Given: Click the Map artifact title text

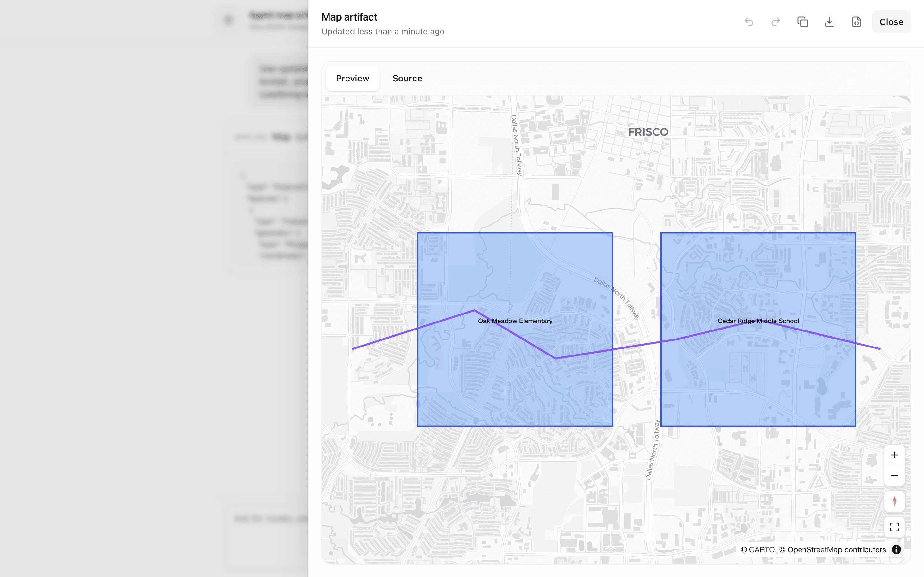Looking at the screenshot, I should 349,17.
